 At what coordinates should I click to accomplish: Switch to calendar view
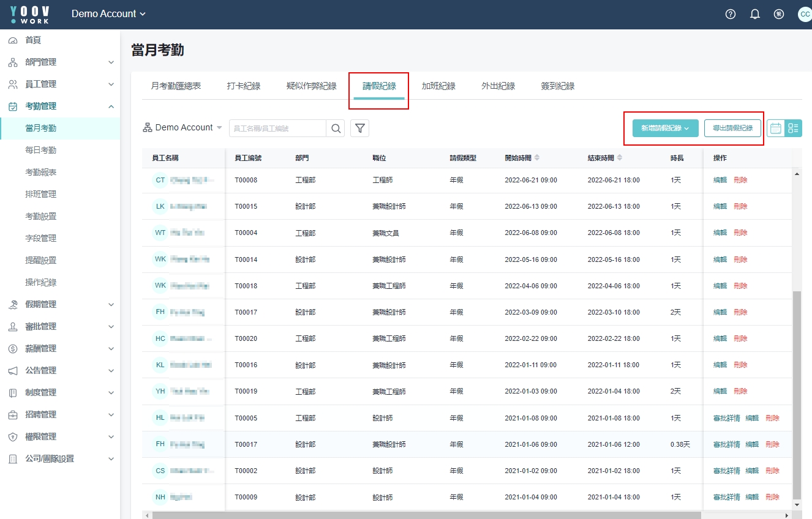click(x=775, y=128)
